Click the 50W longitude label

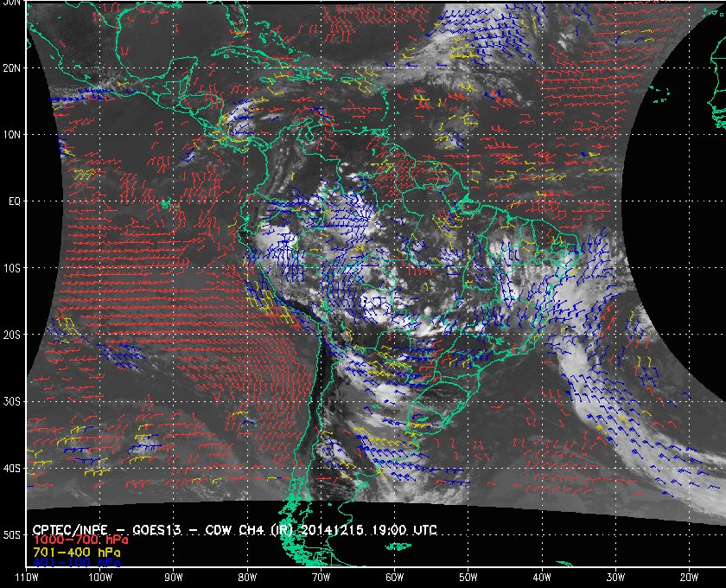[x=468, y=578]
